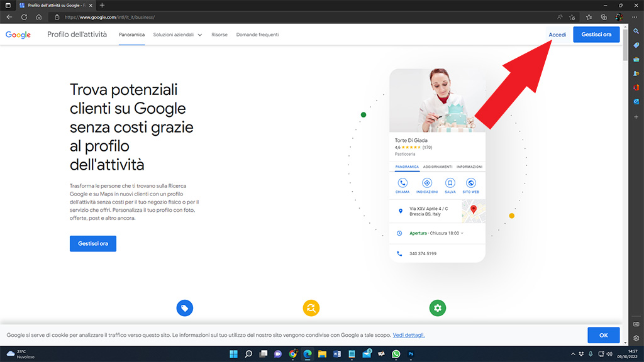Click phone number 340 374 5199
Screen dimensions: 644x362
pyautogui.click(x=423, y=254)
